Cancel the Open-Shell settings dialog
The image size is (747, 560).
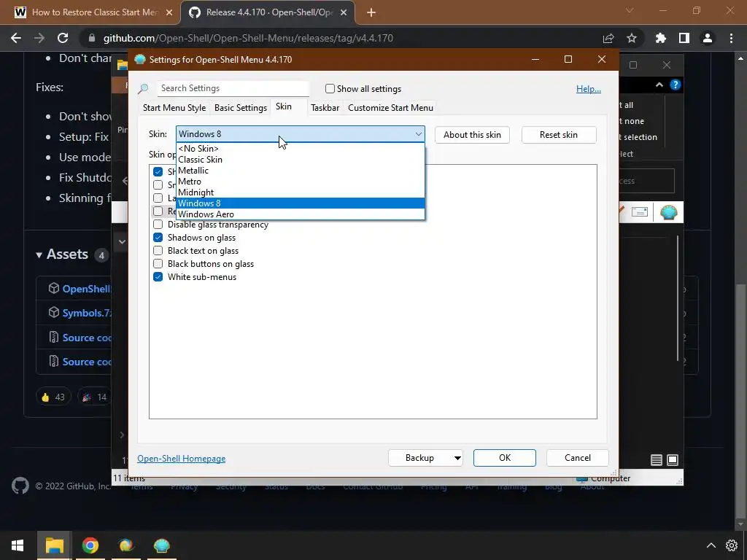[578, 458]
